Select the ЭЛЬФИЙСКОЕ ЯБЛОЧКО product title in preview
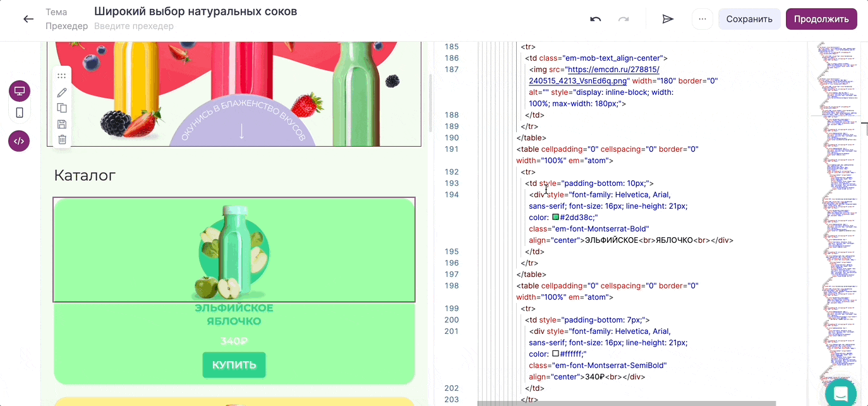Image resolution: width=868 pixels, height=406 pixels. [x=234, y=314]
